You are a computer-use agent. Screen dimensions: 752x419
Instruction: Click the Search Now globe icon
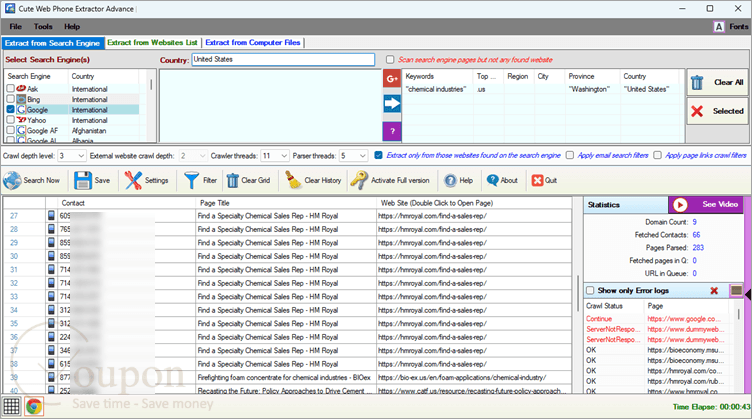click(x=12, y=181)
